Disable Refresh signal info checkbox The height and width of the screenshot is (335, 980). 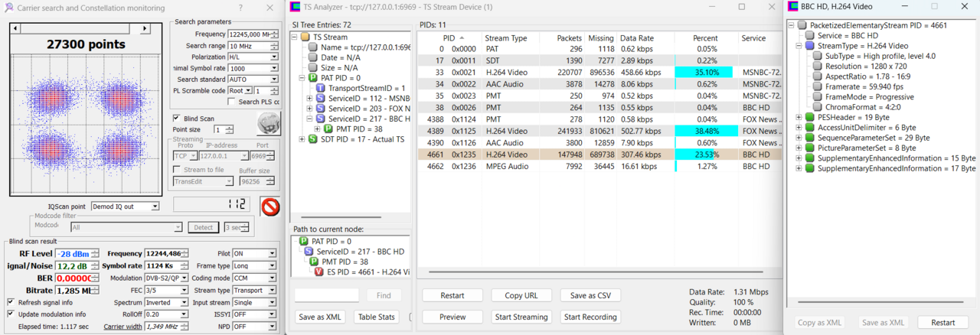(11, 302)
